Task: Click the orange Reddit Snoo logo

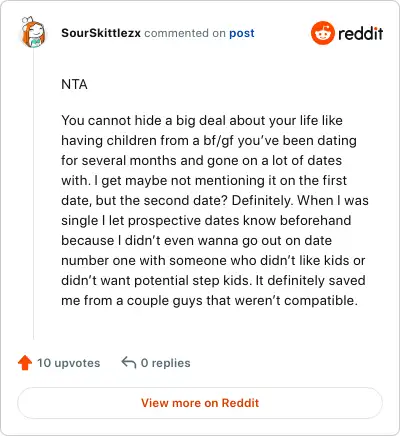Action: (x=322, y=33)
